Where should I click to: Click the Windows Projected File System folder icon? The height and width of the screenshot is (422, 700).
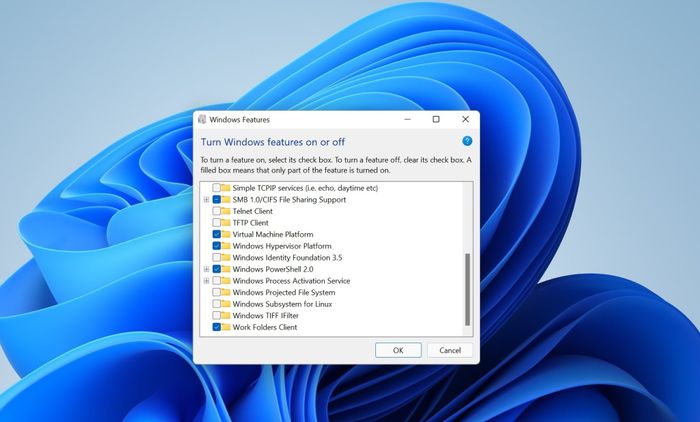click(x=226, y=292)
